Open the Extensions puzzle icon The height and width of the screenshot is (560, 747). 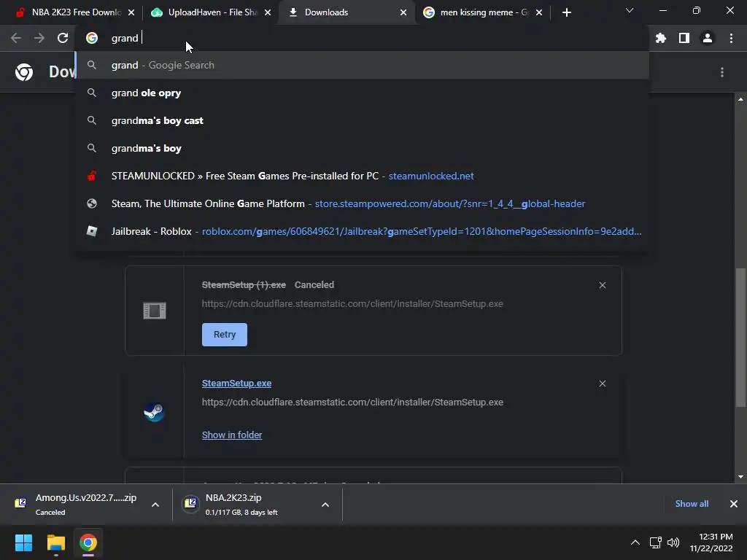tap(661, 38)
